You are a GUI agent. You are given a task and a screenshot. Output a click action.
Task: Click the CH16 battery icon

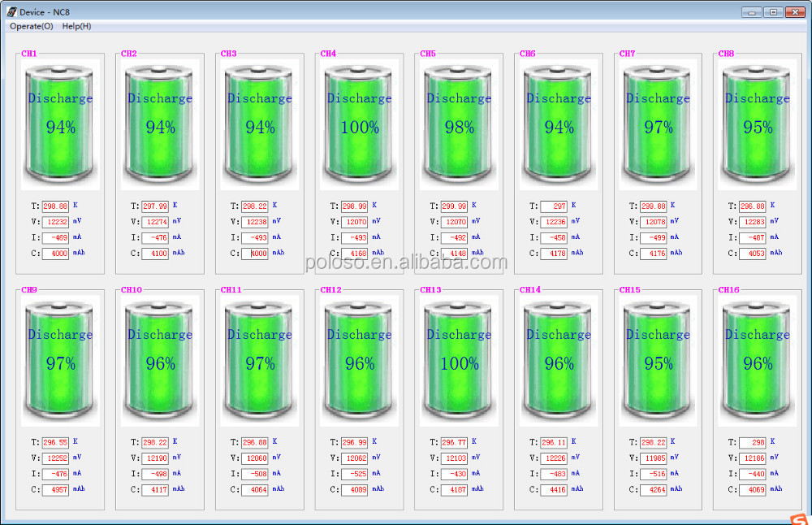coord(758,361)
